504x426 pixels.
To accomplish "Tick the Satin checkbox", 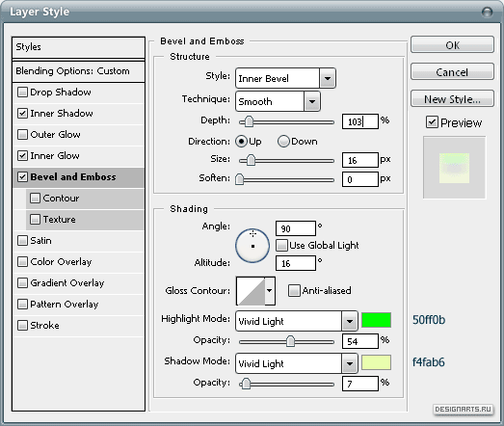I will point(22,241).
